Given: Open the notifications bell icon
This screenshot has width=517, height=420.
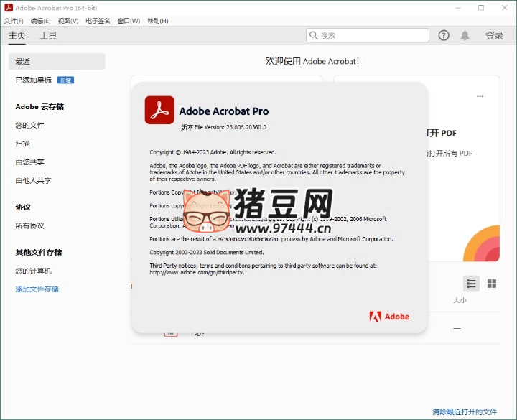Looking at the screenshot, I should point(465,35).
